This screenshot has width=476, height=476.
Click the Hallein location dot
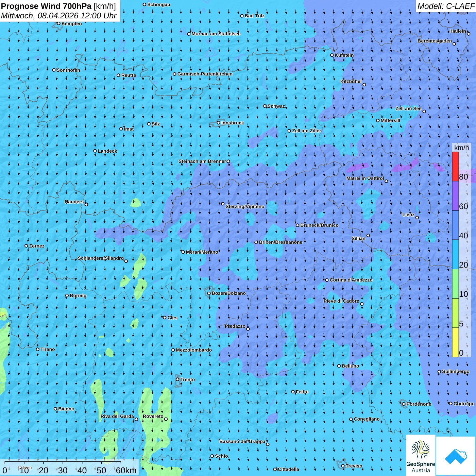coord(469,34)
